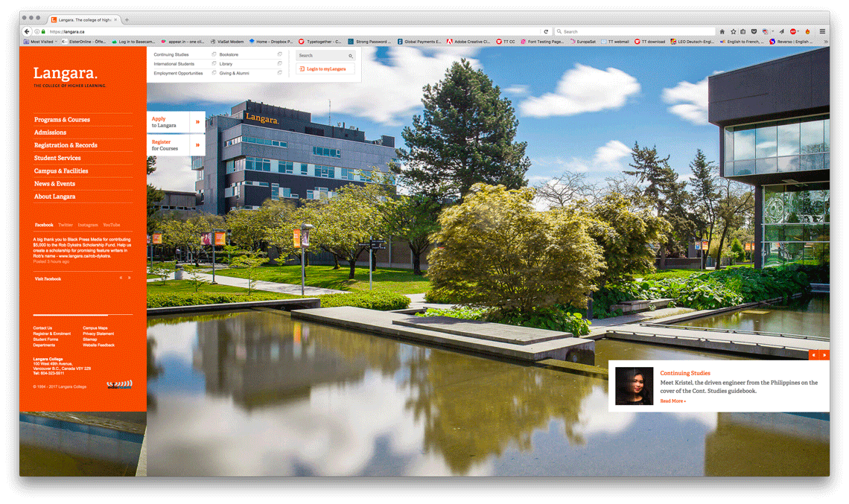849x504 pixels.
Task: Open the hamburger browser menu
Action: (x=822, y=31)
